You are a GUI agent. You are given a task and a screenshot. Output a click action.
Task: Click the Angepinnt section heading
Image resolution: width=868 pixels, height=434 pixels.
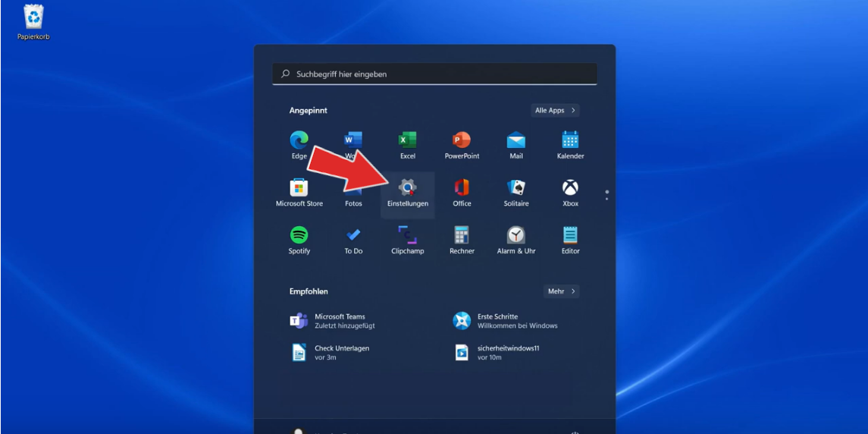click(308, 110)
